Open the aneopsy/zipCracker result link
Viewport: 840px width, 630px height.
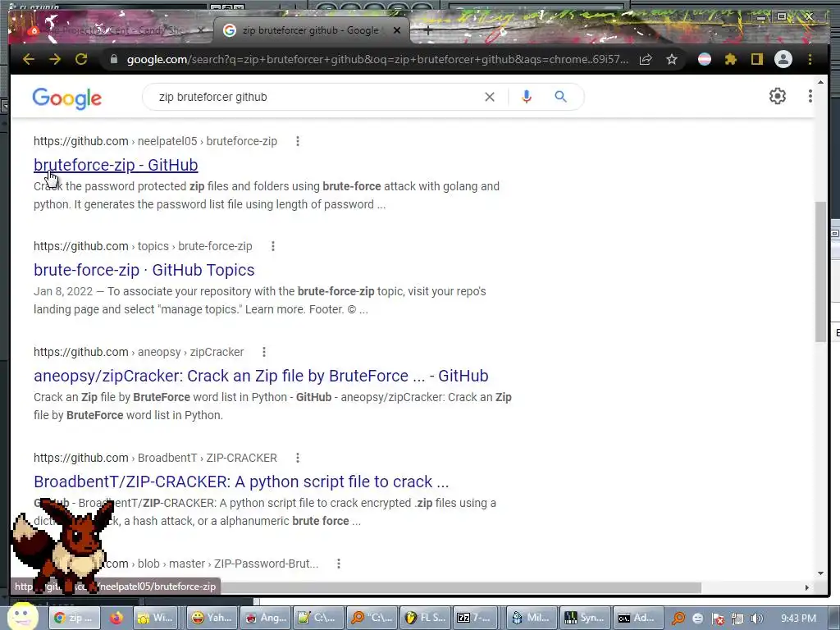coord(261,376)
